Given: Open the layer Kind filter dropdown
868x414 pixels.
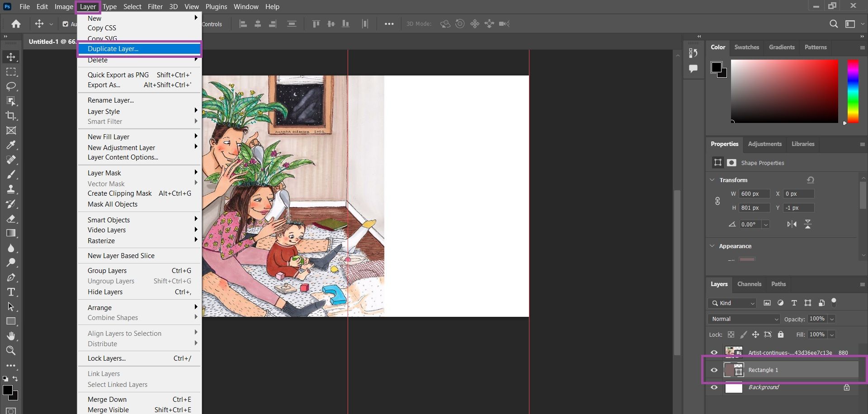Looking at the screenshot, I should [732, 303].
